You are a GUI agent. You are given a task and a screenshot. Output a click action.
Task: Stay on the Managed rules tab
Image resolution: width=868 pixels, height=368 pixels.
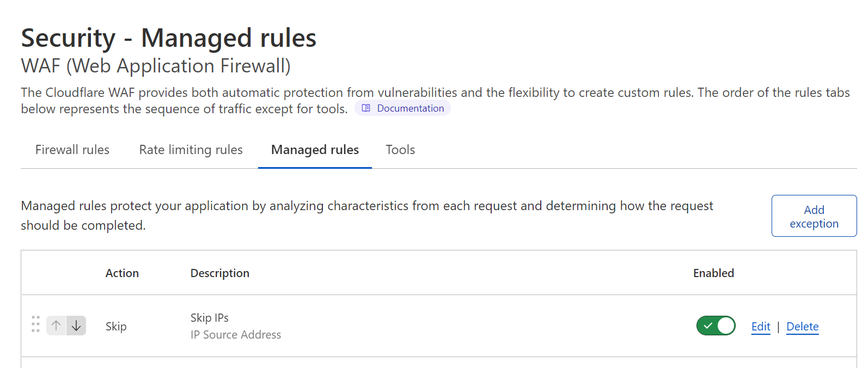(314, 150)
